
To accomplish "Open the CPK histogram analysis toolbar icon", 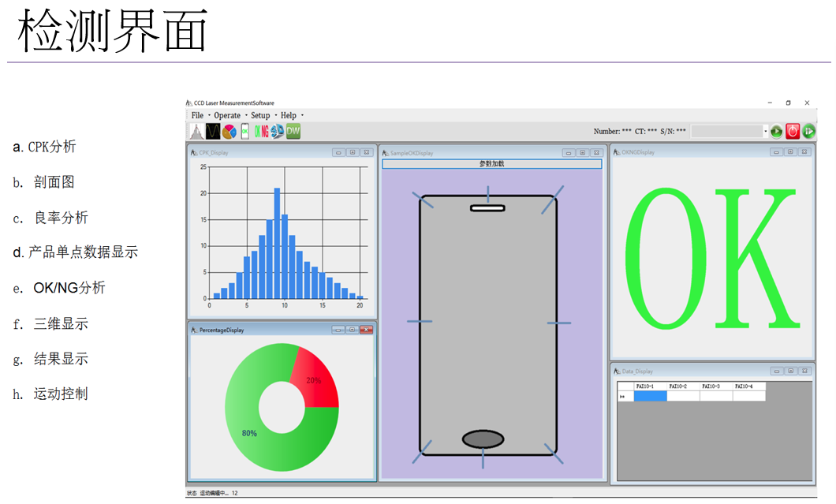I will click(196, 131).
